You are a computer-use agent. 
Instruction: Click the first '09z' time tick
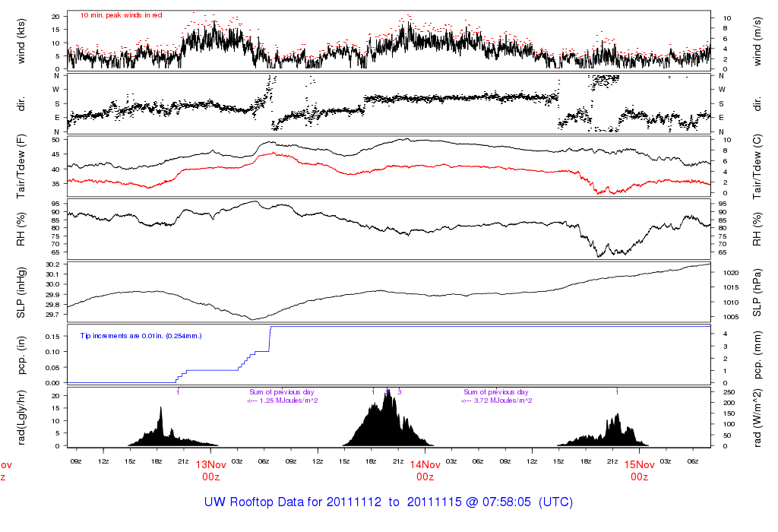point(76,461)
